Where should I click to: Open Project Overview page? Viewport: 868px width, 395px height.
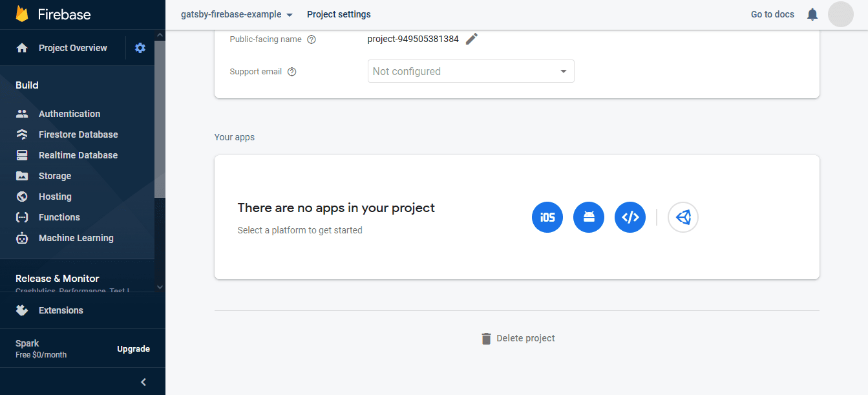tap(73, 48)
